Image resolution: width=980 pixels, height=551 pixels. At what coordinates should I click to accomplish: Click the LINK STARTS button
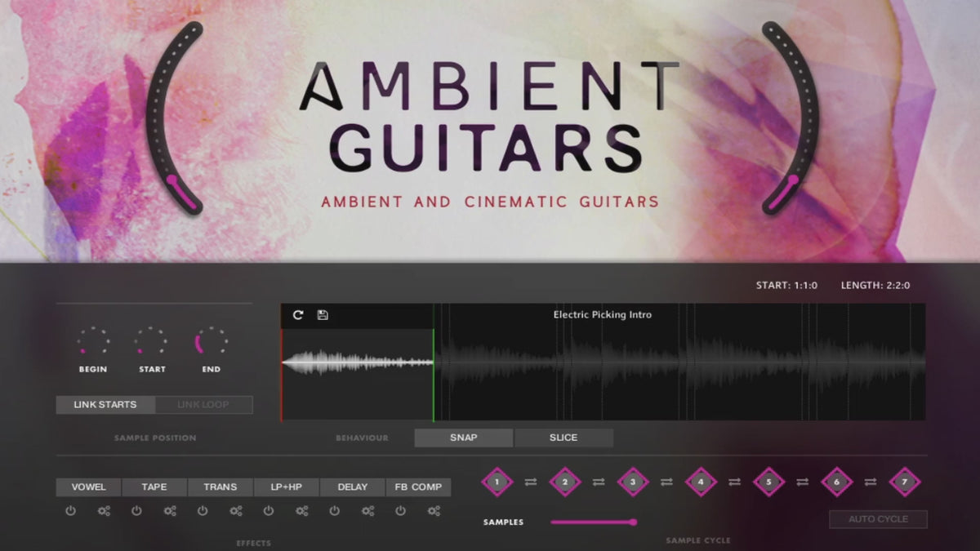pos(105,405)
